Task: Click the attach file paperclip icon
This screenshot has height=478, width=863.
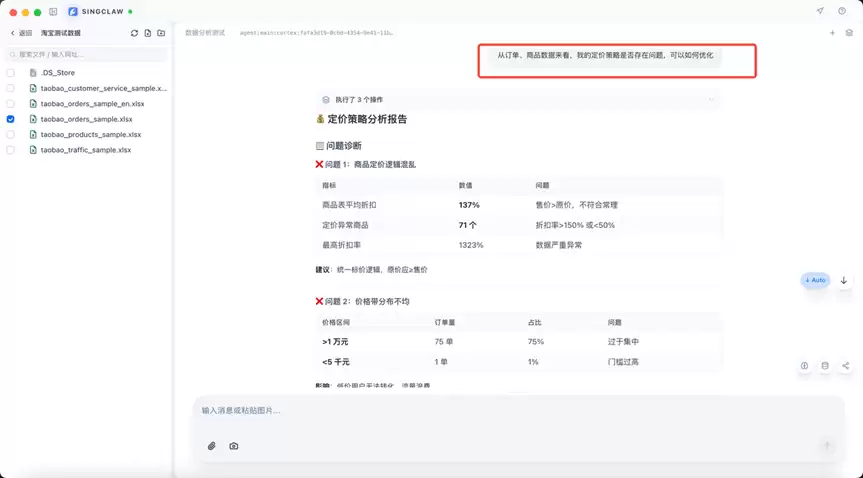Action: point(212,446)
